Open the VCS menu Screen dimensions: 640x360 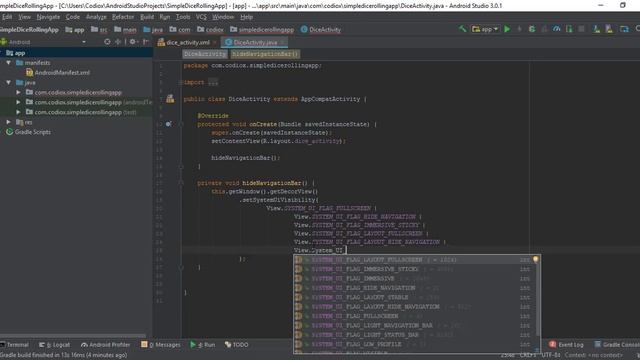[201, 17]
